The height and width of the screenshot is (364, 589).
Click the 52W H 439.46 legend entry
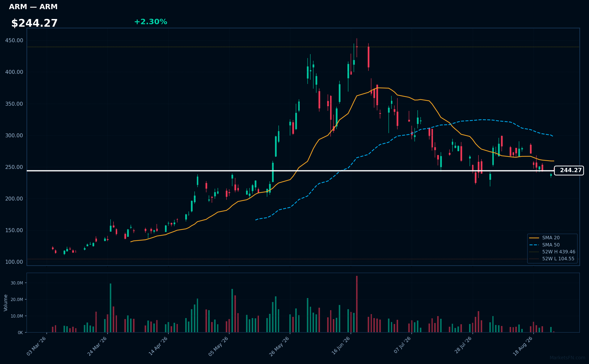pyautogui.click(x=552, y=252)
